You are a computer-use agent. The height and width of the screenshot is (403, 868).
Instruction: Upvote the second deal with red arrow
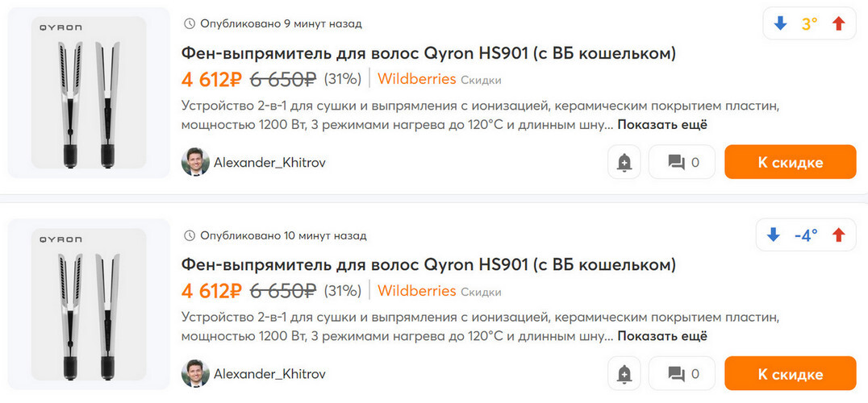click(839, 235)
